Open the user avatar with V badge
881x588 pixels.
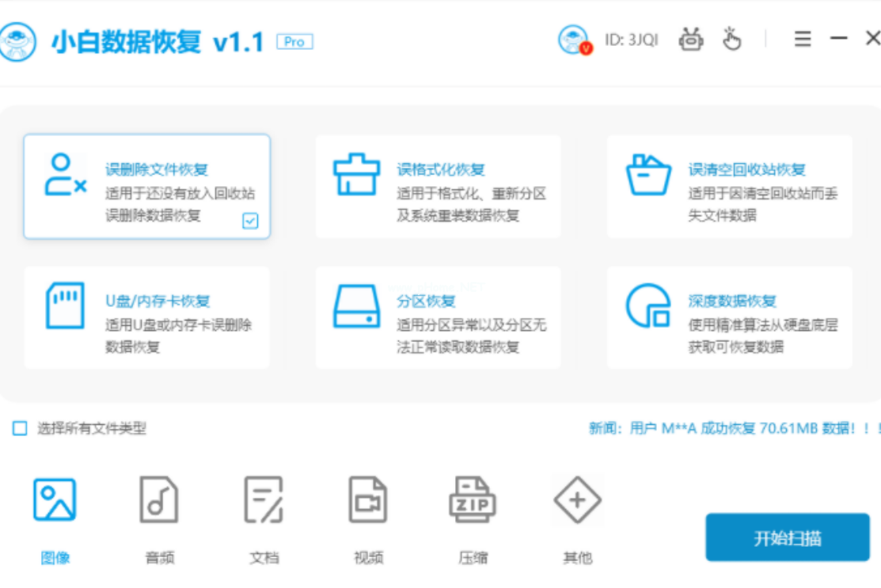point(575,40)
